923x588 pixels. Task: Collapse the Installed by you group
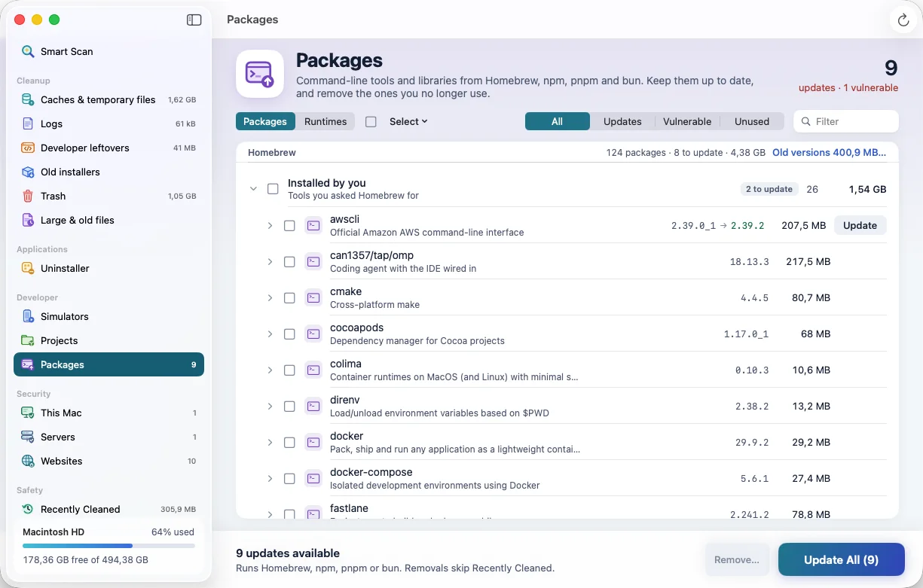pyautogui.click(x=253, y=189)
